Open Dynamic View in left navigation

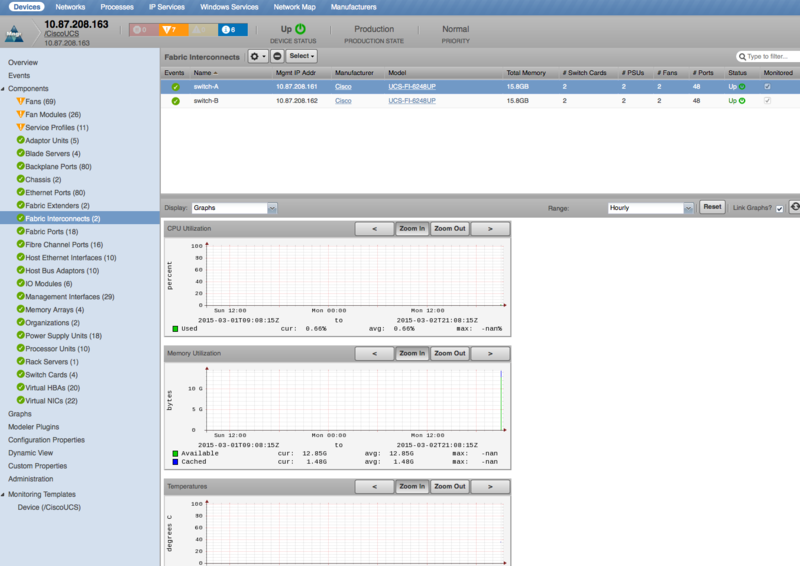[x=31, y=453]
